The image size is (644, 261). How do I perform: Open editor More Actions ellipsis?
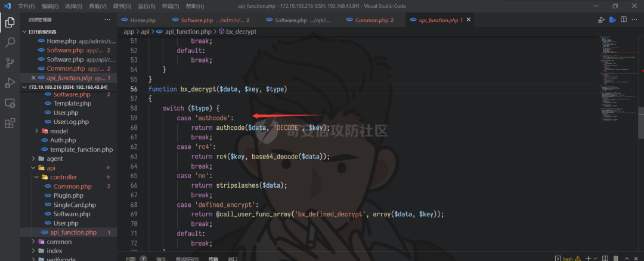[634, 19]
